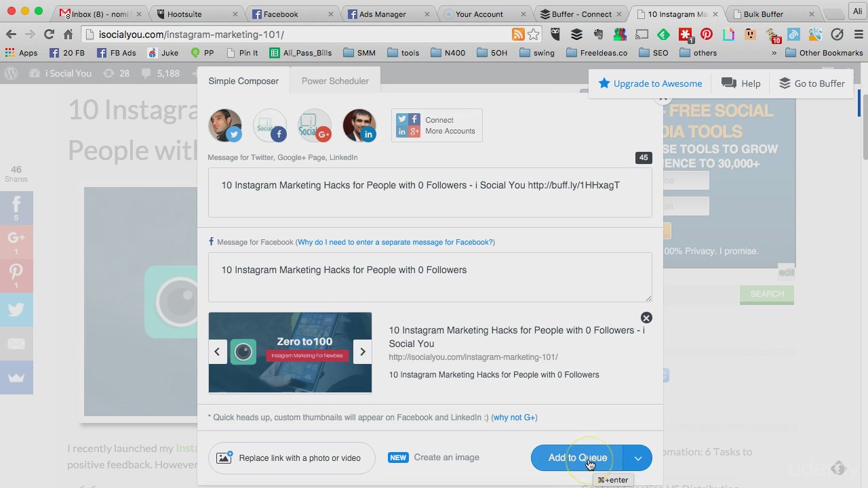Screen dimensions: 868x488
Task: Switch to the Ads Manager tab
Action: coord(390,14)
